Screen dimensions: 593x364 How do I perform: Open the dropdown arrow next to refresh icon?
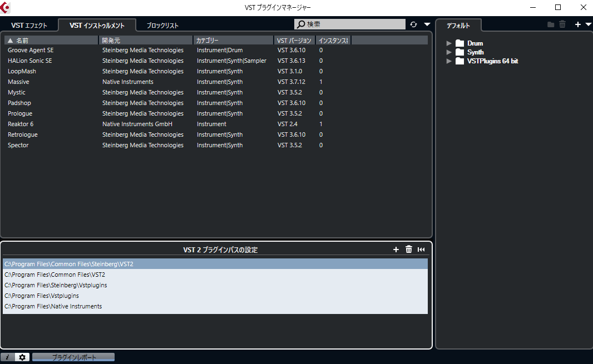tap(427, 24)
